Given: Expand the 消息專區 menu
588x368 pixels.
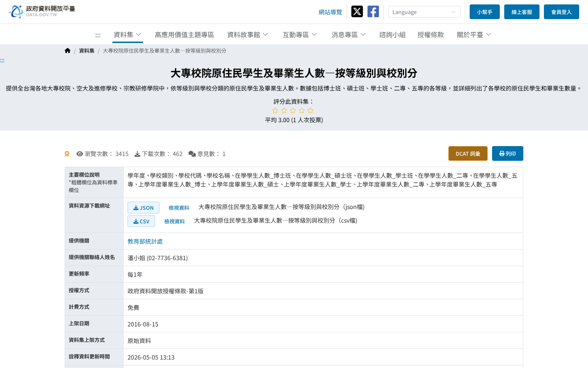Looking at the screenshot, I should pos(349,35).
